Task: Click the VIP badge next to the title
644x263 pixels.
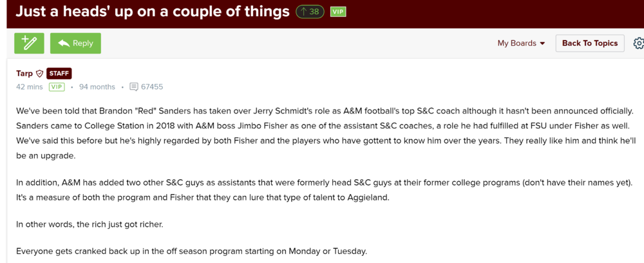Action: [x=337, y=12]
